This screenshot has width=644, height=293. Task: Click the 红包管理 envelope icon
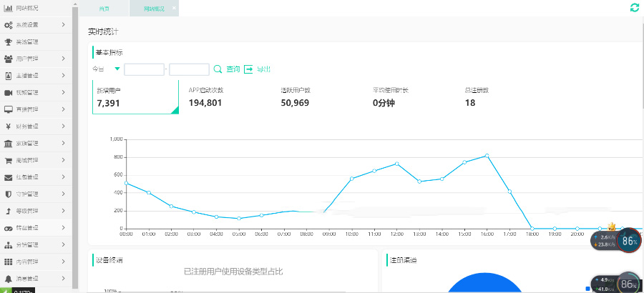coord(8,177)
